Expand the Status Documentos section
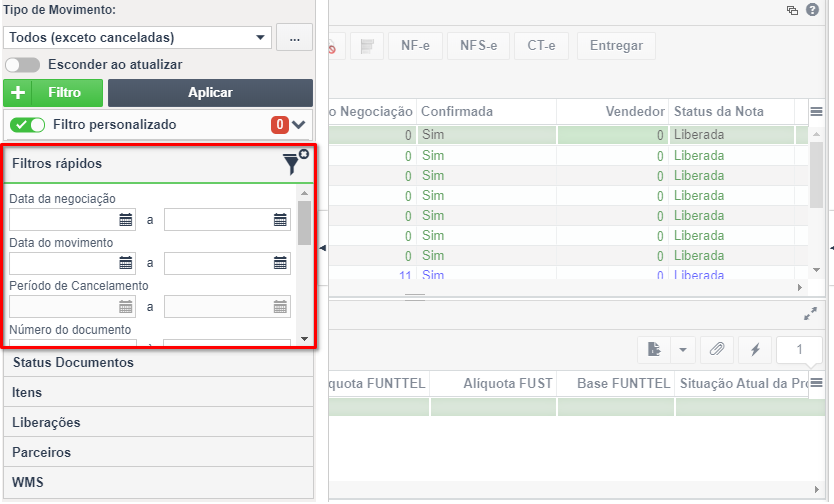The image size is (834, 504). pos(159,363)
